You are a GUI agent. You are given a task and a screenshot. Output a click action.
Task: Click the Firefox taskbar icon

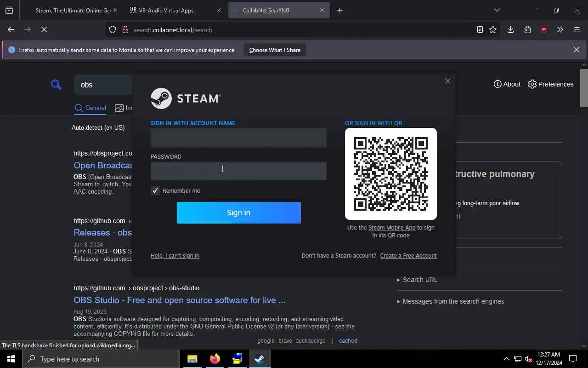click(x=215, y=359)
